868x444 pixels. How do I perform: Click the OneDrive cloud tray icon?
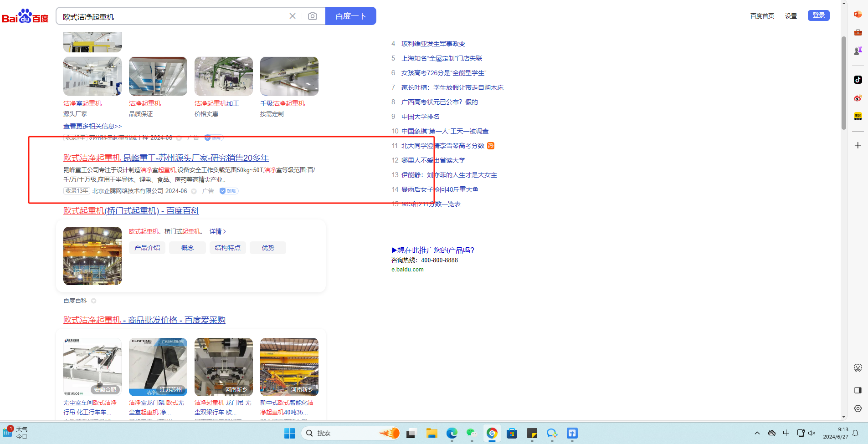pyautogui.click(x=772, y=433)
